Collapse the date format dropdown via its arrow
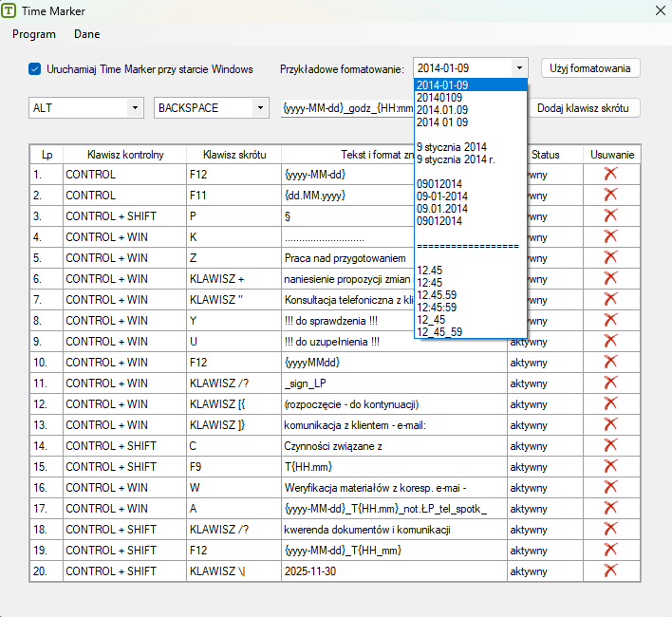 (519, 68)
